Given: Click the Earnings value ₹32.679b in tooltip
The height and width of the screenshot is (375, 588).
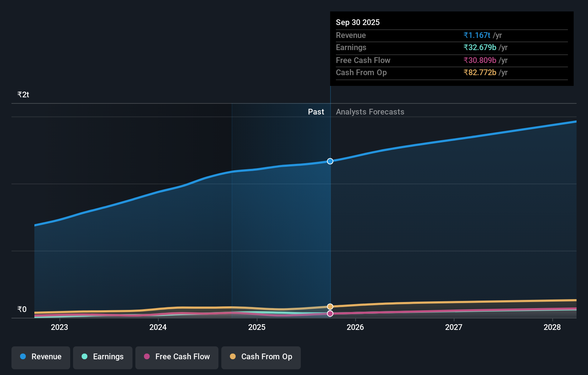Looking at the screenshot, I should click(480, 47).
